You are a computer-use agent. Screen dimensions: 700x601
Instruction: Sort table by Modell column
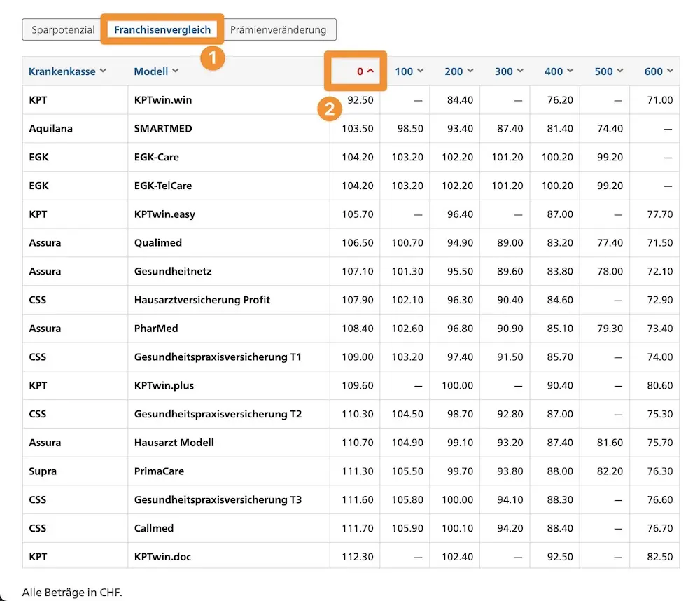tap(156, 71)
